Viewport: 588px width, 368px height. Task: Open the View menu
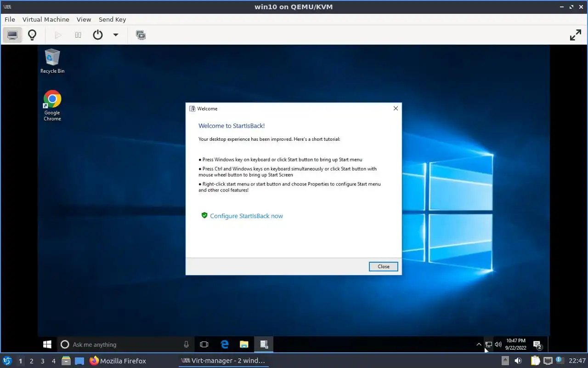pyautogui.click(x=84, y=19)
